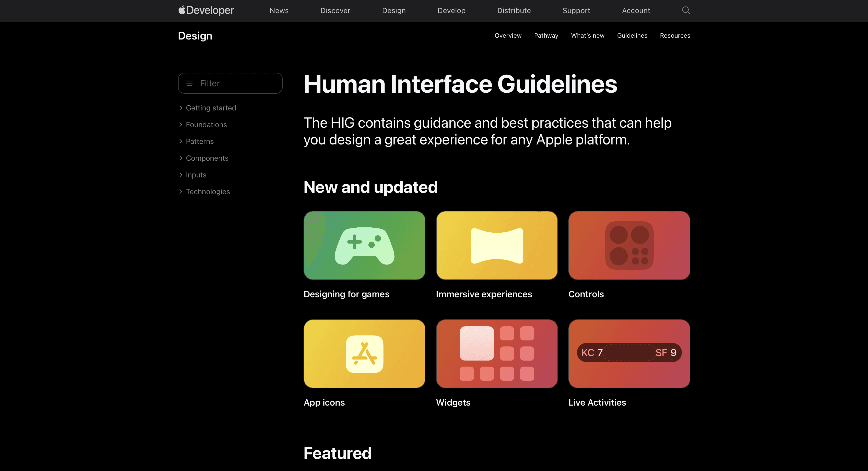Open the What's new tab
This screenshot has width=868, height=471.
(x=587, y=36)
